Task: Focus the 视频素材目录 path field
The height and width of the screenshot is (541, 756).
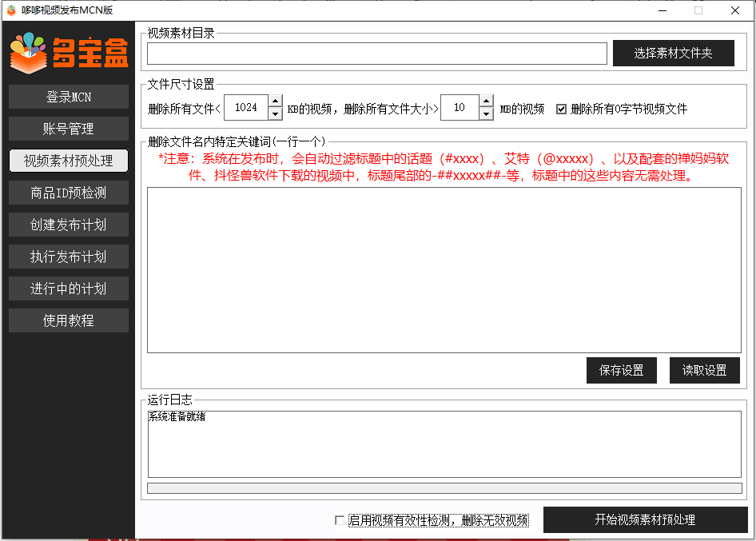Action: (376, 54)
